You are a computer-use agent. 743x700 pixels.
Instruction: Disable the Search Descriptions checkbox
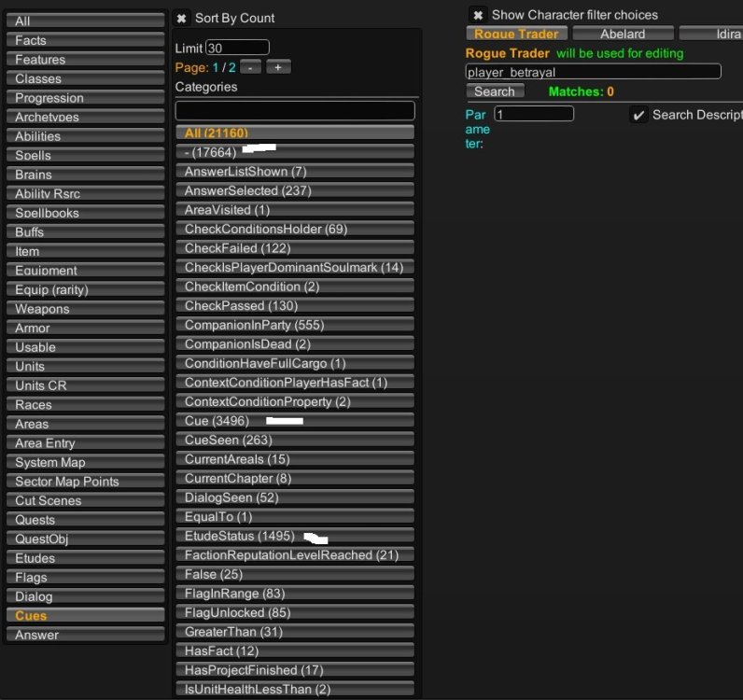[x=638, y=115]
